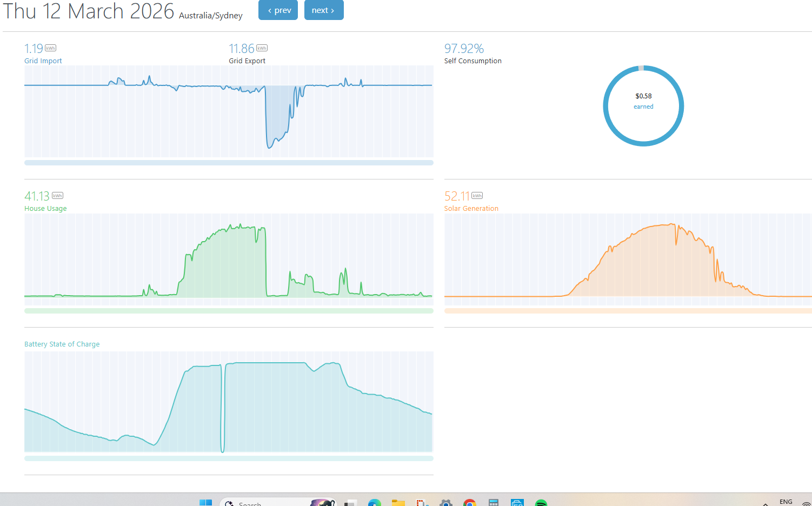This screenshot has height=506, width=812.
Task: Advance to the next day button
Action: [x=324, y=10]
